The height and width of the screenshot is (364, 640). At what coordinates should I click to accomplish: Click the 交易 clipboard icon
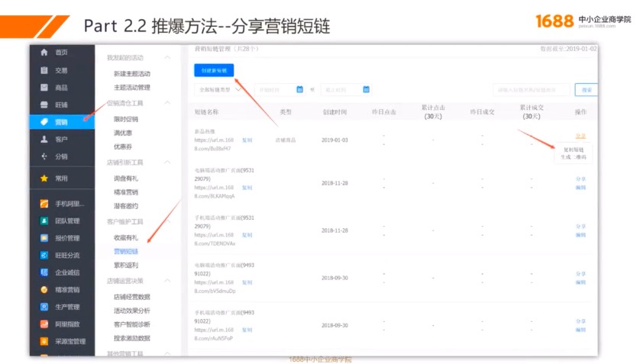click(44, 70)
